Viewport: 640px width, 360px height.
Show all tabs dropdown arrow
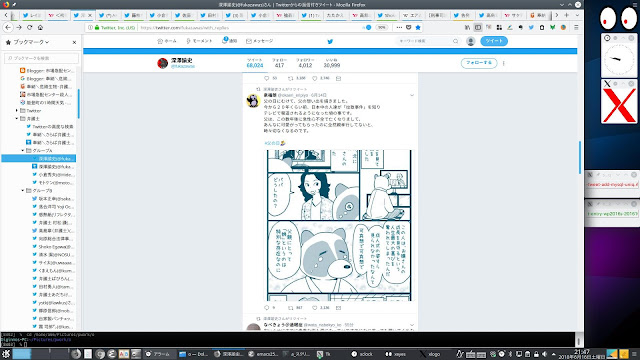pos(577,15)
